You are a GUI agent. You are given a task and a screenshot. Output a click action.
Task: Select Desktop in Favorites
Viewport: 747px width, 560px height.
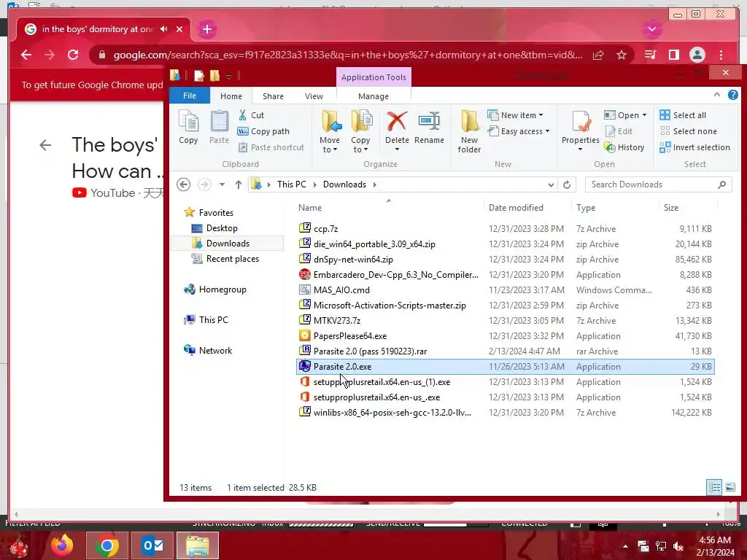tap(222, 228)
